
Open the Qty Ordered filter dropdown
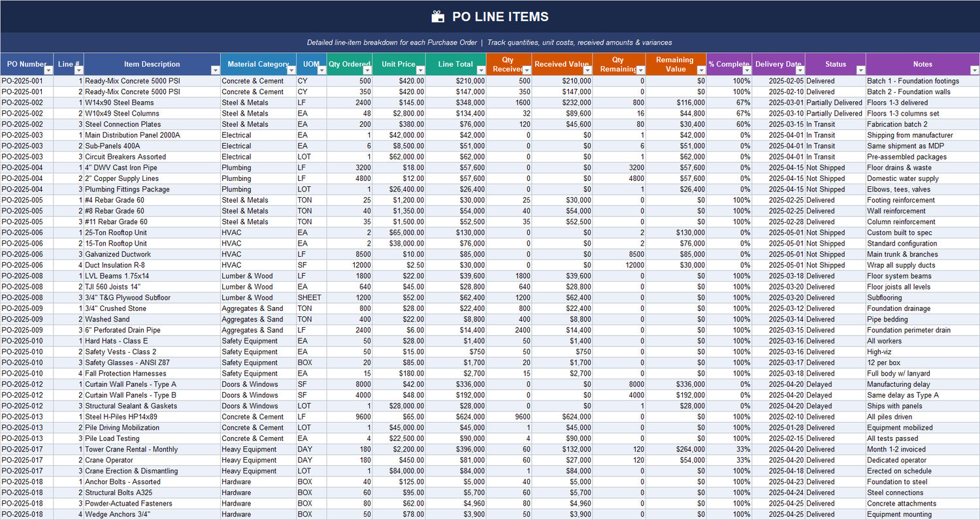point(367,70)
